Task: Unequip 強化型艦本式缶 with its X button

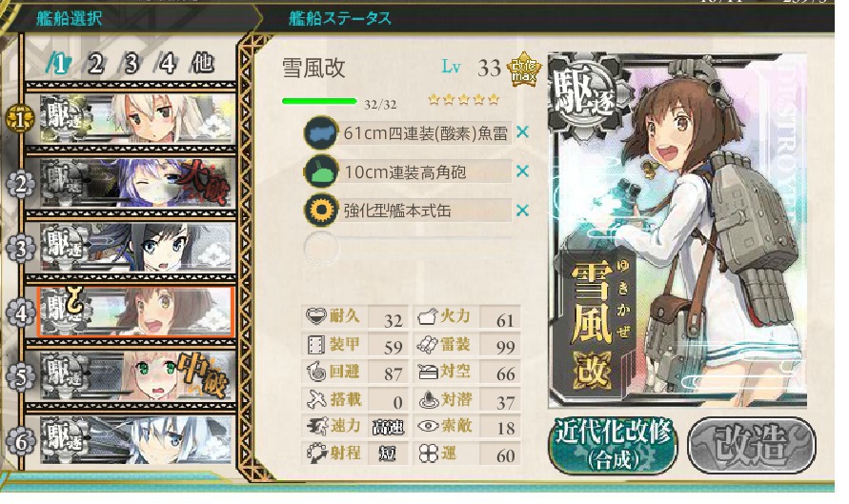Action: [x=522, y=210]
